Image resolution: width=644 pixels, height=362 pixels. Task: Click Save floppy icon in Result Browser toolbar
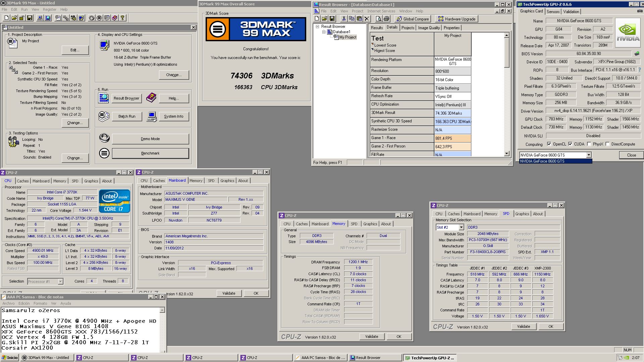pyautogui.click(x=332, y=19)
